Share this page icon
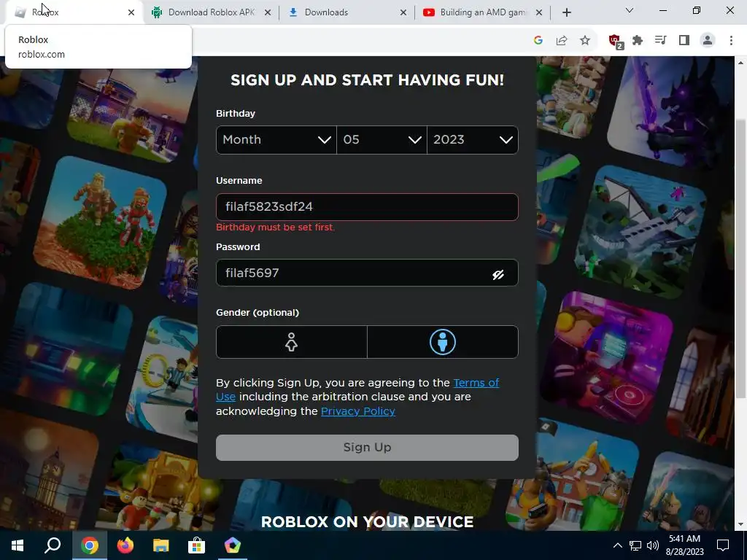Screen dimensions: 747x560 [562, 41]
